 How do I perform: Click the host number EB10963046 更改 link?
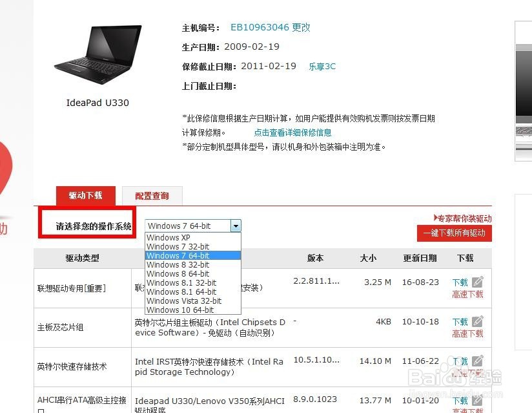coord(271,28)
